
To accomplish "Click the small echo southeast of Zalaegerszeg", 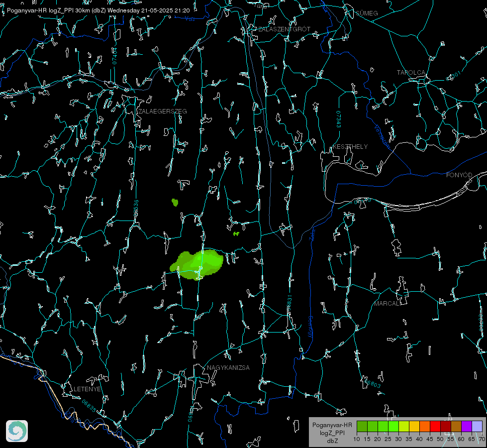I will (x=175, y=203).
